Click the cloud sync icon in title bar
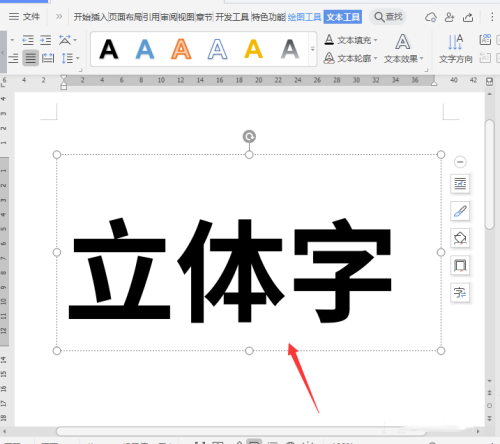 coord(431,17)
